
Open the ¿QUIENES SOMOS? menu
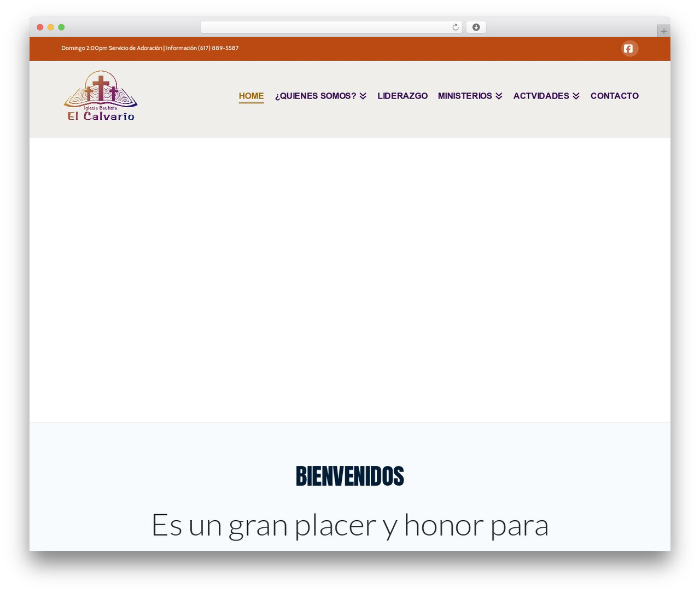[x=316, y=96]
